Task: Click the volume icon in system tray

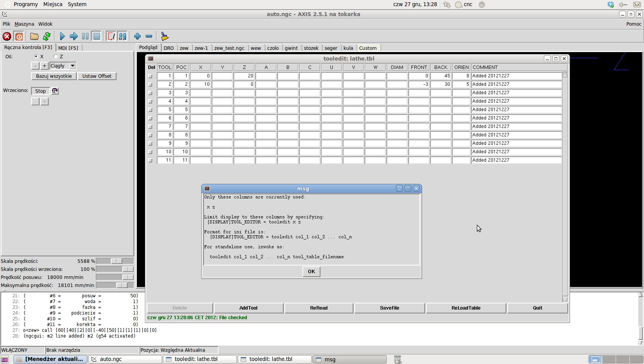Action: click(623, 5)
